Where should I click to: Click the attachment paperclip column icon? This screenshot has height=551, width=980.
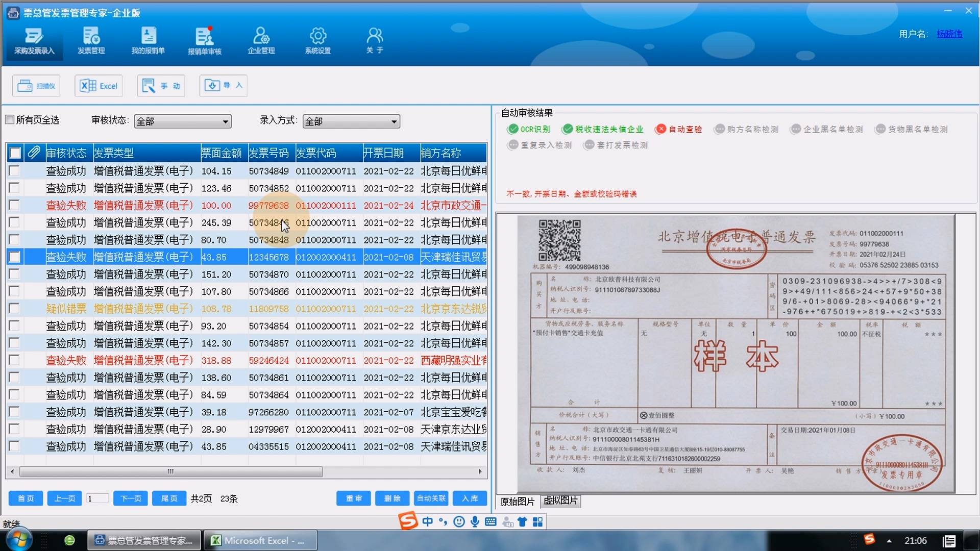(x=34, y=153)
